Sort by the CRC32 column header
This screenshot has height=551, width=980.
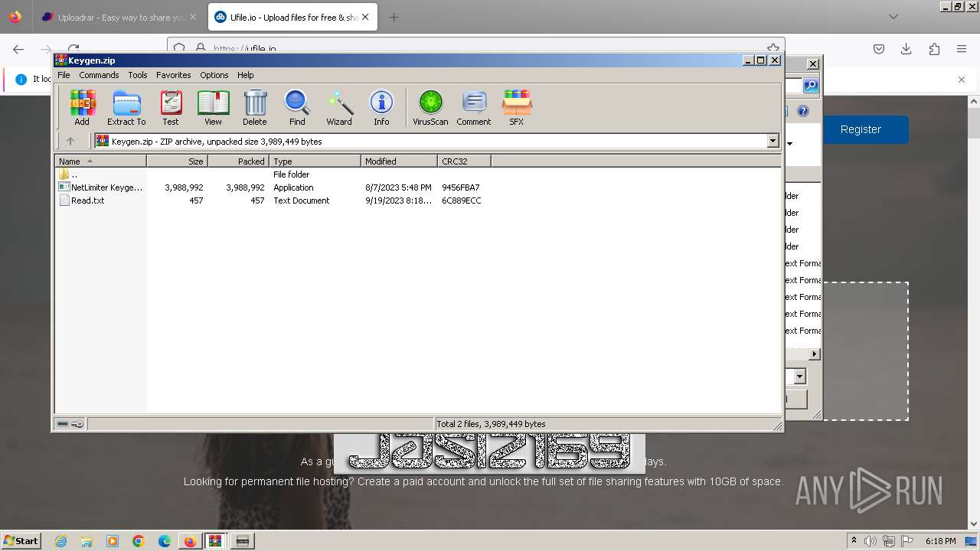[464, 161]
